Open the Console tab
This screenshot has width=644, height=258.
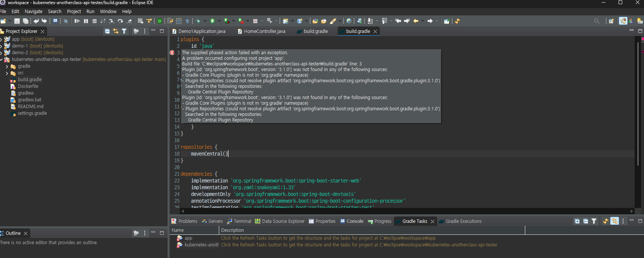(352, 221)
